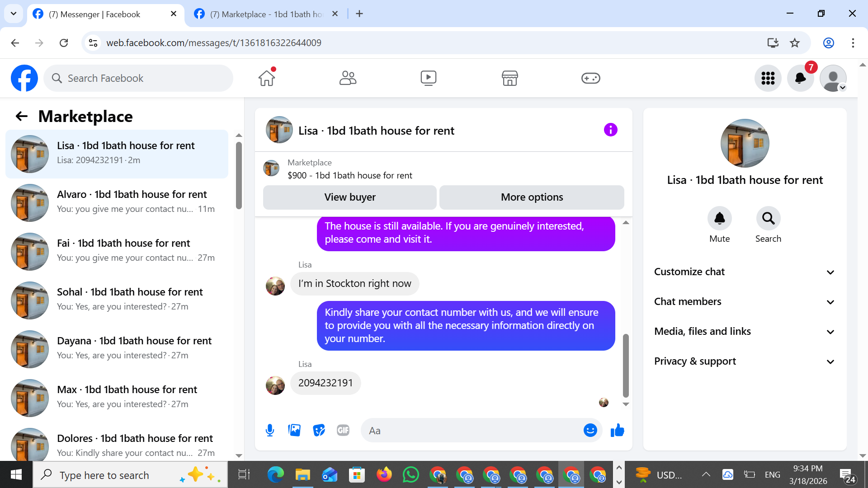The image size is (868, 488).
Task: Search in conversation with magnifier button
Action: [x=768, y=219]
